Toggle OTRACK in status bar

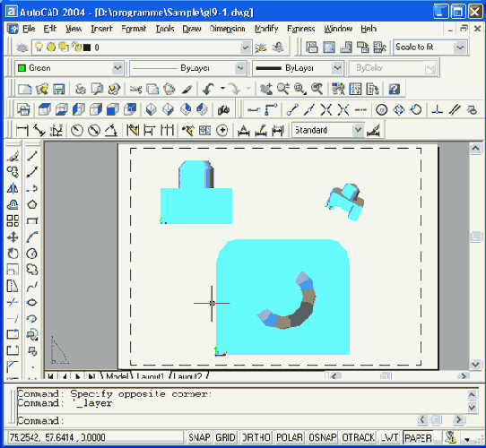tap(358, 437)
